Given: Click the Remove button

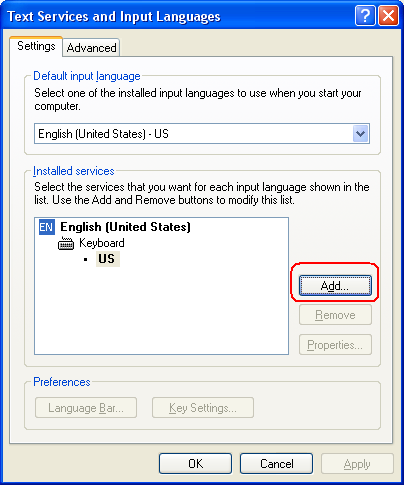Looking at the screenshot, I should [x=335, y=315].
